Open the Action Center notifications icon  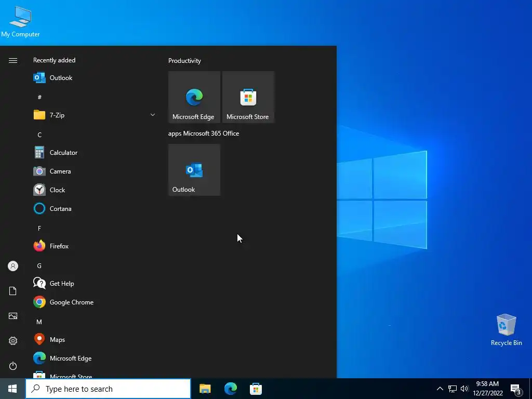516,389
